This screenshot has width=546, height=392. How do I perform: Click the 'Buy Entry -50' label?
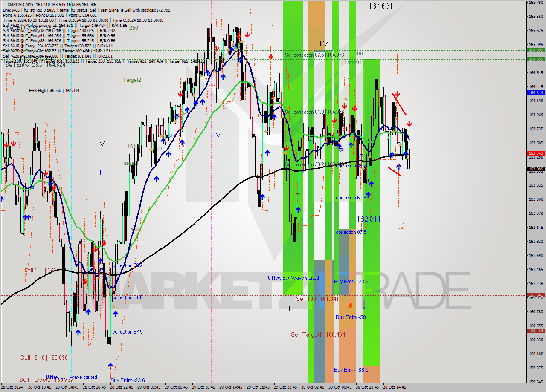click(351, 317)
